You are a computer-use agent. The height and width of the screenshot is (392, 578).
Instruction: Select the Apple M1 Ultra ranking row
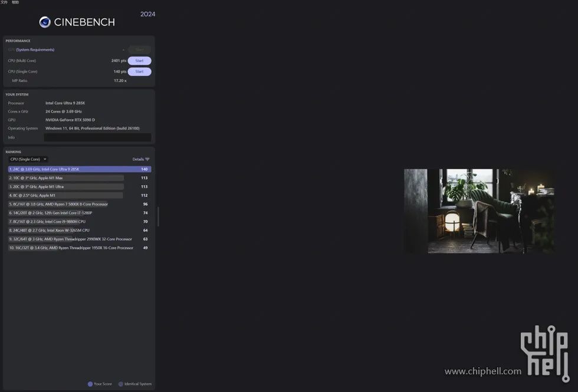coord(80,187)
